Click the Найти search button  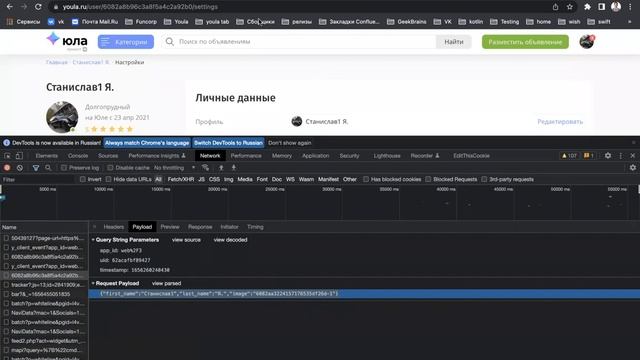click(x=454, y=42)
